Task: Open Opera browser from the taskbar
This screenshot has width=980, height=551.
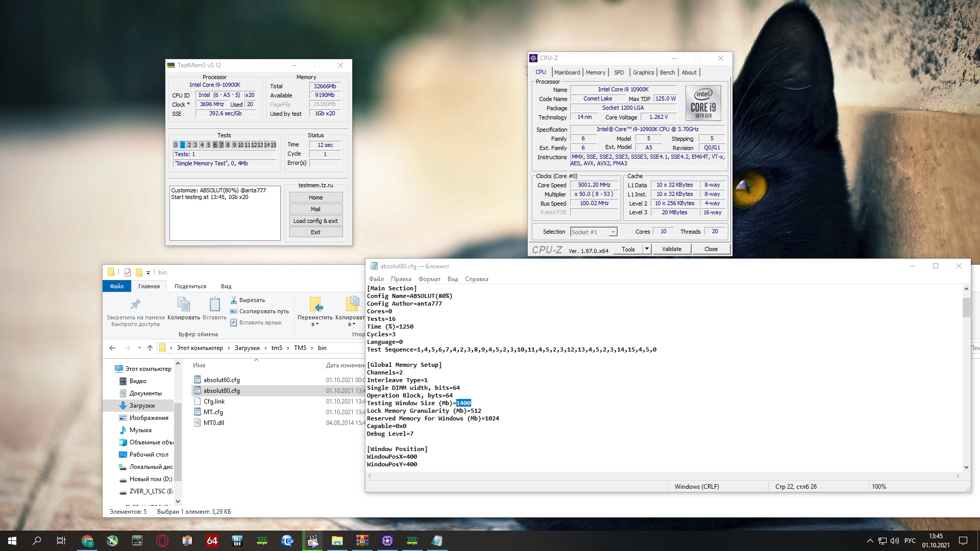Action: [162, 541]
